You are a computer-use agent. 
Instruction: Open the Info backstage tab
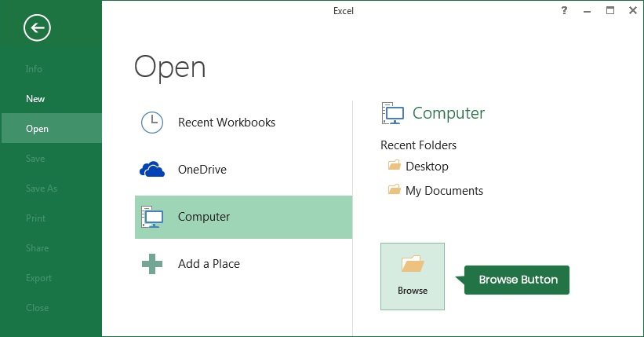pos(34,69)
